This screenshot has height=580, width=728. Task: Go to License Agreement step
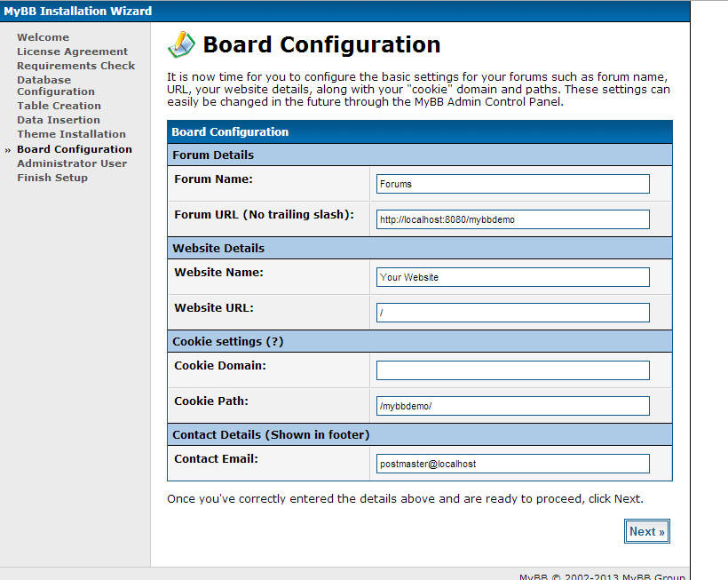pos(73,52)
